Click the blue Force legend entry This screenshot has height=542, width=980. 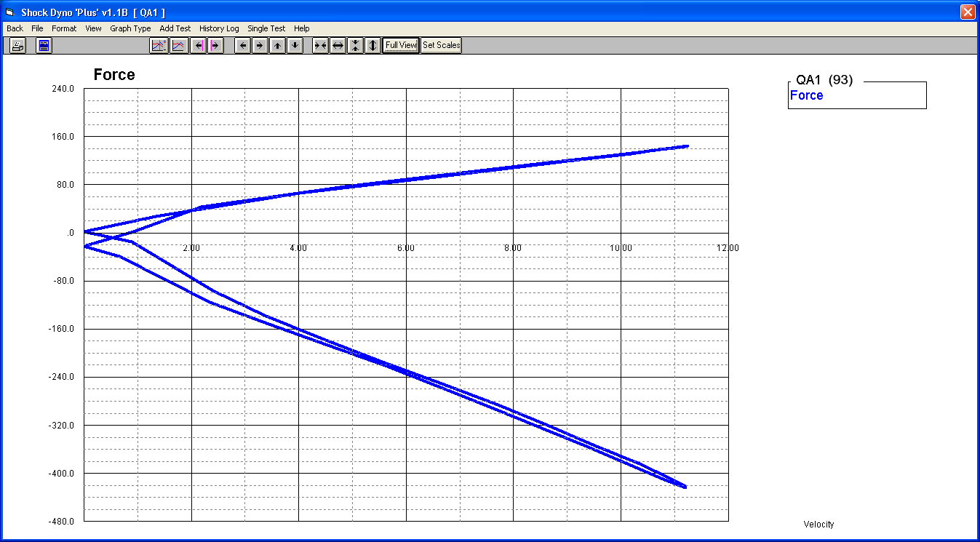(807, 95)
